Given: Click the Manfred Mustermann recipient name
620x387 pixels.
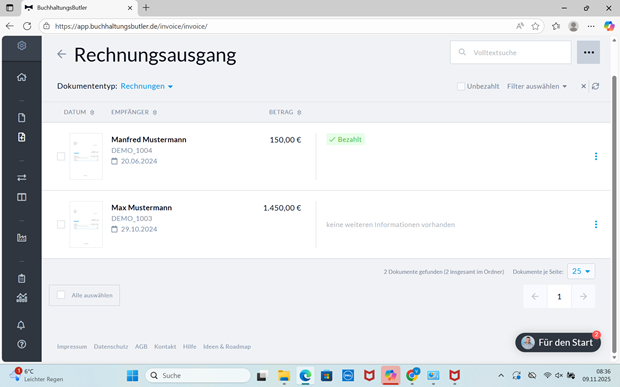Looking at the screenshot, I should [149, 140].
